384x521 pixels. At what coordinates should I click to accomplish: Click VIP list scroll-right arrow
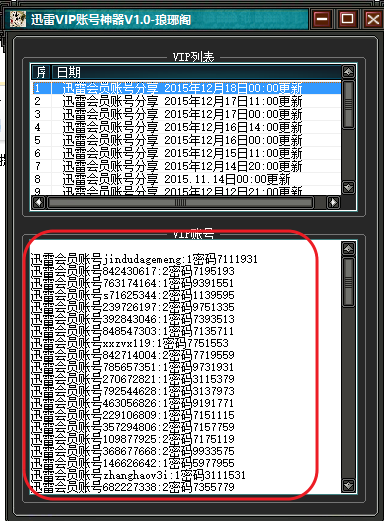click(x=333, y=202)
